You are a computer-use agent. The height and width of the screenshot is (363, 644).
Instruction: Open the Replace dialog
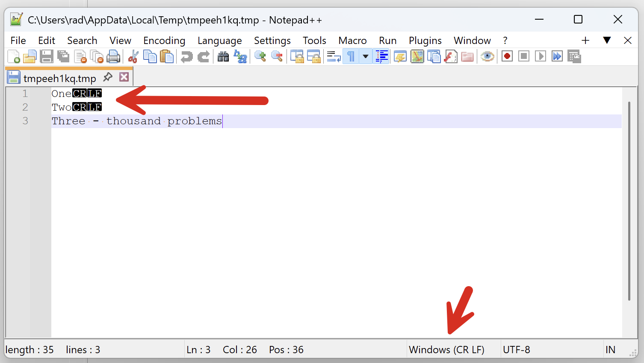[240, 56]
